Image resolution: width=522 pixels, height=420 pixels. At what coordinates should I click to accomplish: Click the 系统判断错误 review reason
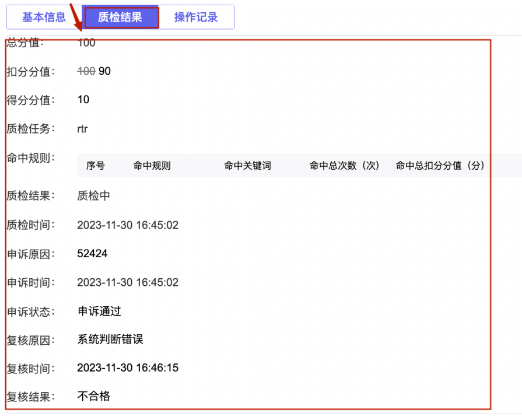(x=110, y=339)
